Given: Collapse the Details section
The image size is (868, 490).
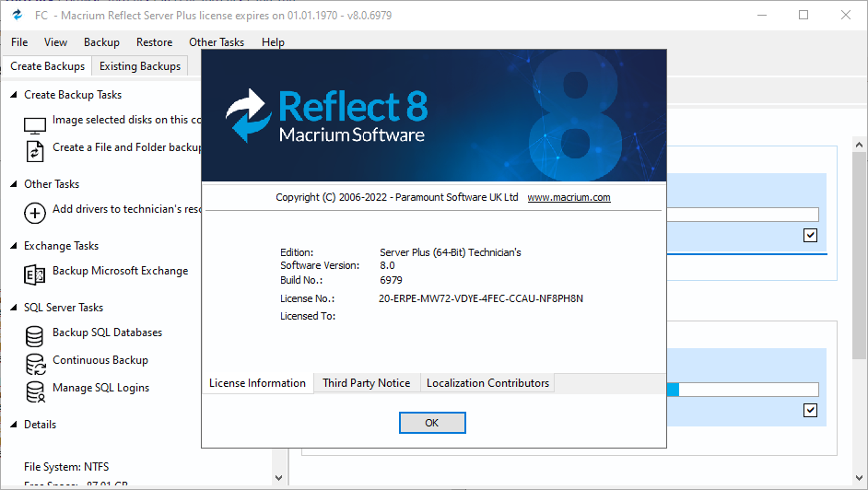Looking at the screenshot, I should tap(14, 425).
